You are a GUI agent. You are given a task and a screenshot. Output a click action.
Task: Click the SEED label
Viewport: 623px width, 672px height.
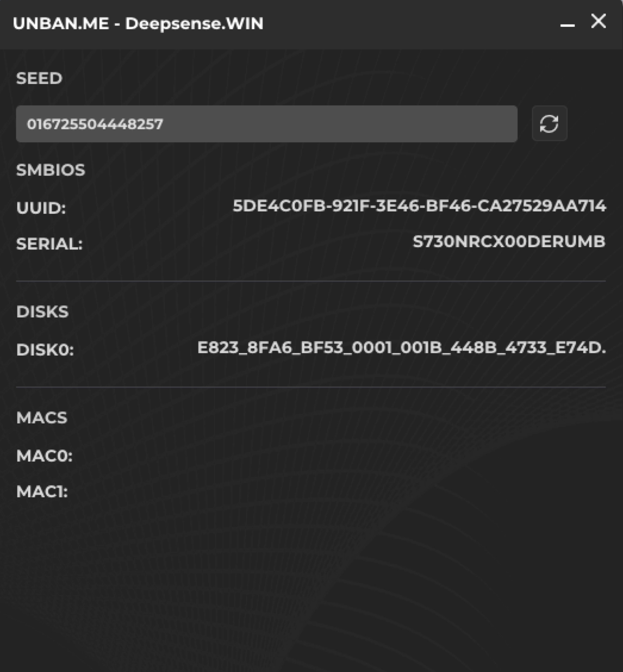pos(39,78)
